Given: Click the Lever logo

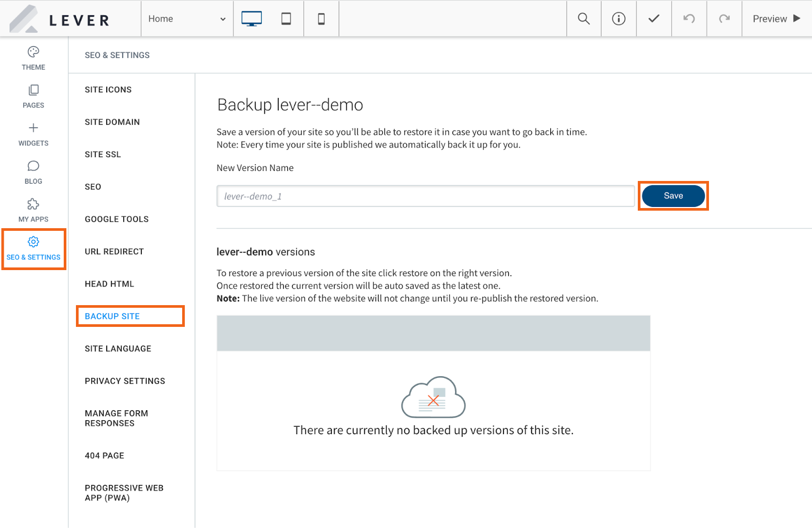Looking at the screenshot, I should tap(59, 19).
